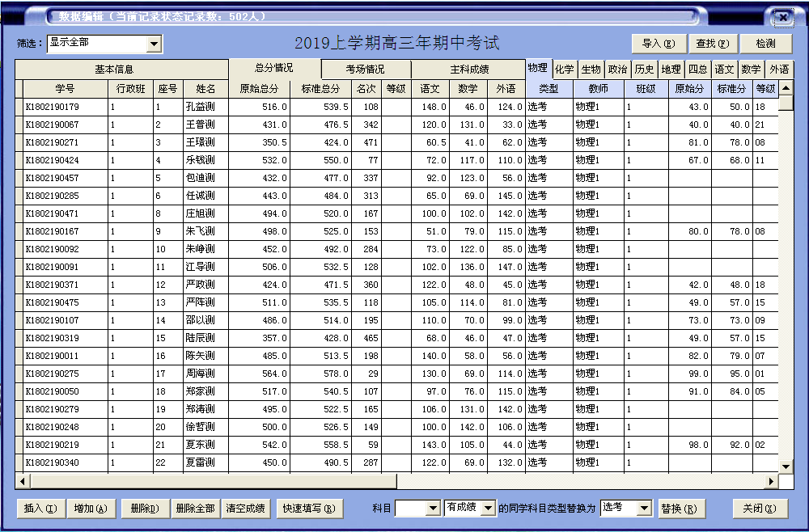Click the horizontal scrollbar right arrow
Viewport: 809px width, 532px height.
click(771, 482)
